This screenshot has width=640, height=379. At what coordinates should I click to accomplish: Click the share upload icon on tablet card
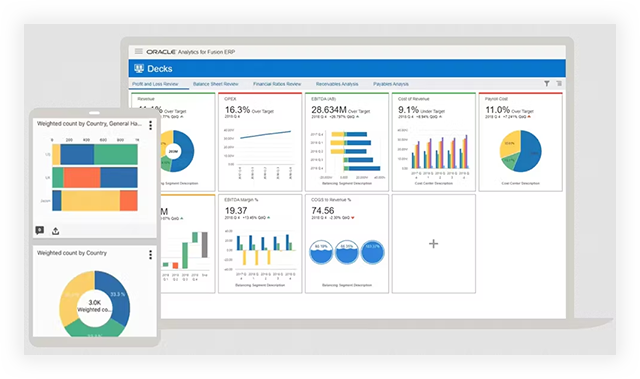56,231
